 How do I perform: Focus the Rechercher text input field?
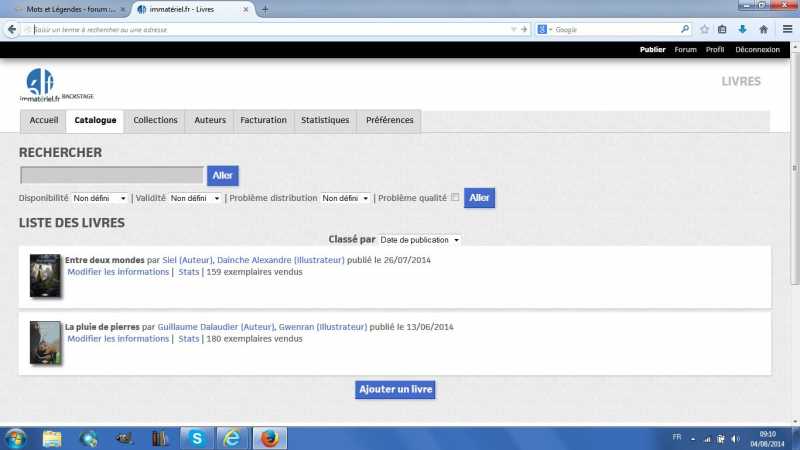tap(112, 175)
